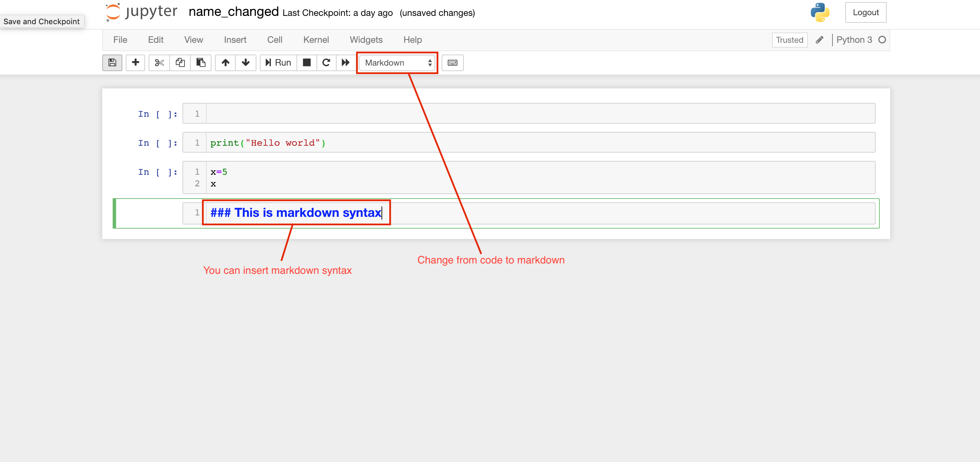The width and height of the screenshot is (980, 462).
Task: Click the Interrupt Kernel icon
Action: tap(306, 62)
